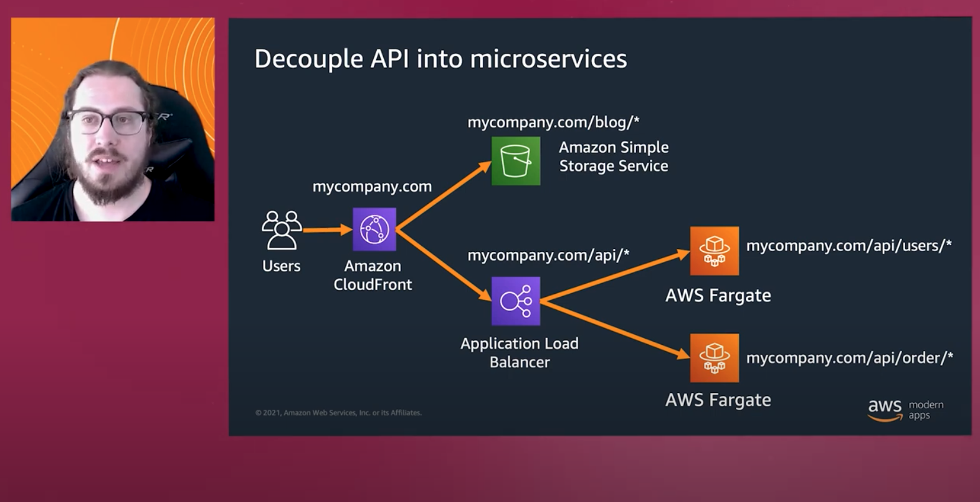The height and width of the screenshot is (502, 980).
Task: Click the Amazon CloudFront icon
Action: [x=374, y=229]
